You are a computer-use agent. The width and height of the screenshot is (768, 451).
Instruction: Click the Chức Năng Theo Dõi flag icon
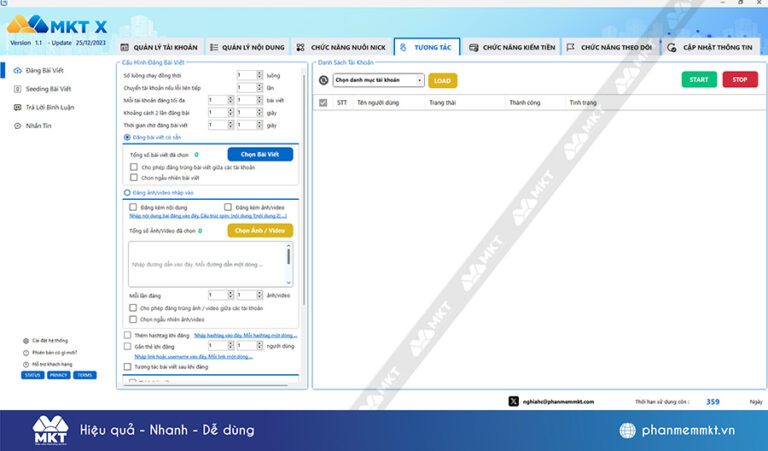pos(571,47)
